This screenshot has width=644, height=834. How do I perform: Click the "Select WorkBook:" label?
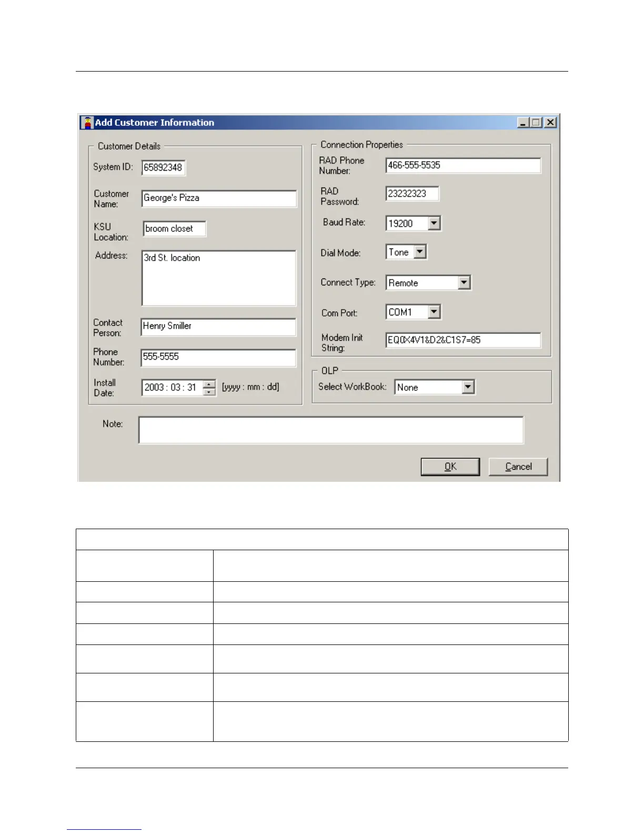click(353, 386)
